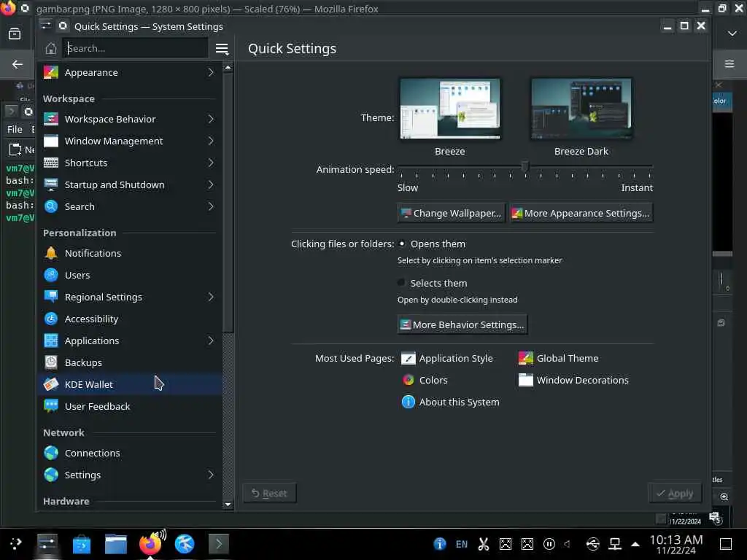Select the 'Selects them' radio option
Viewport: 747px width, 560px height.
pos(402,283)
